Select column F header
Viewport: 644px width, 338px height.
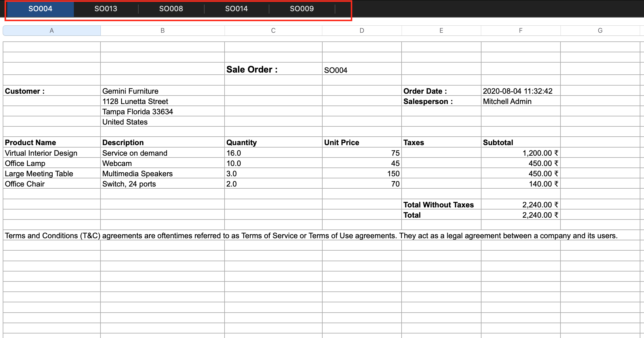pos(521,31)
